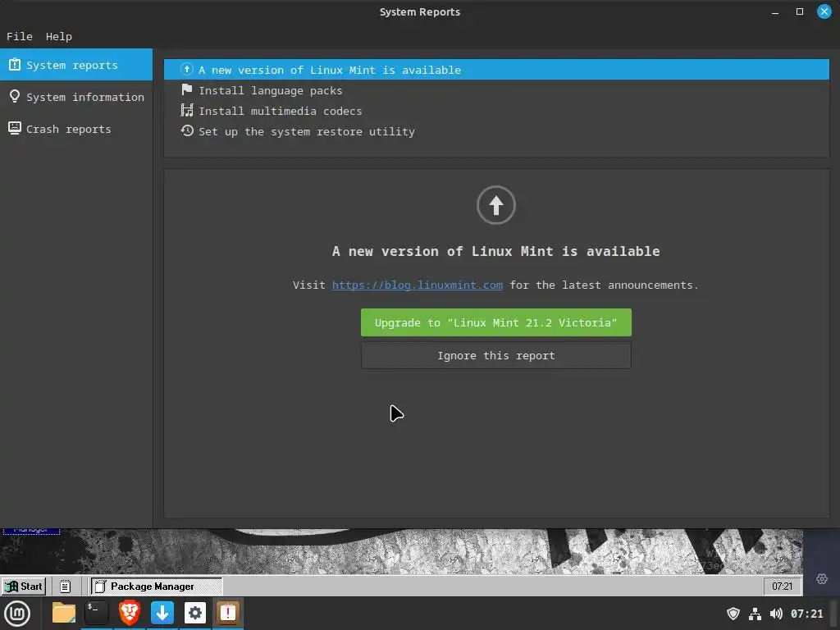Image resolution: width=840 pixels, height=630 pixels.
Task: Click the System reports clipboard icon
Action: pos(15,64)
